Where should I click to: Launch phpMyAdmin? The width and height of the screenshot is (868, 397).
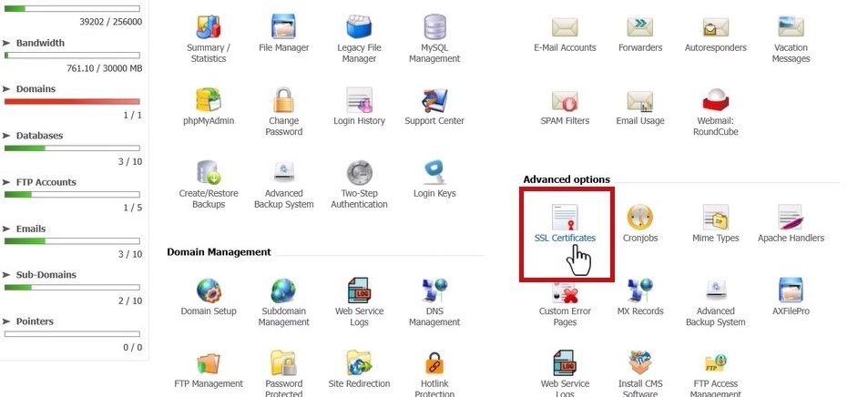point(209,99)
